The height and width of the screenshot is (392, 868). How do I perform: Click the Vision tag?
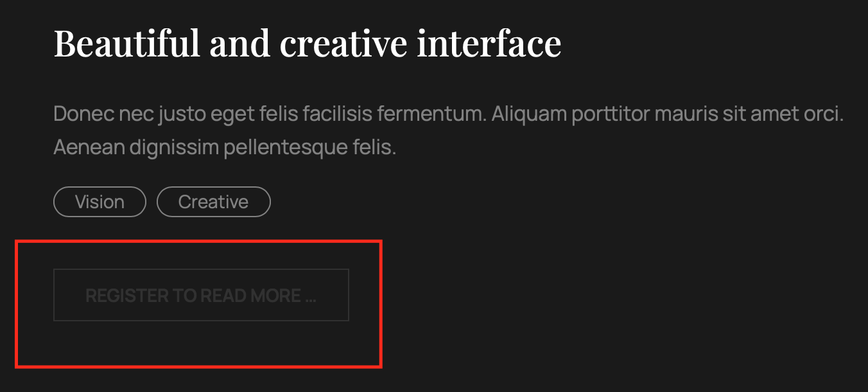100,202
